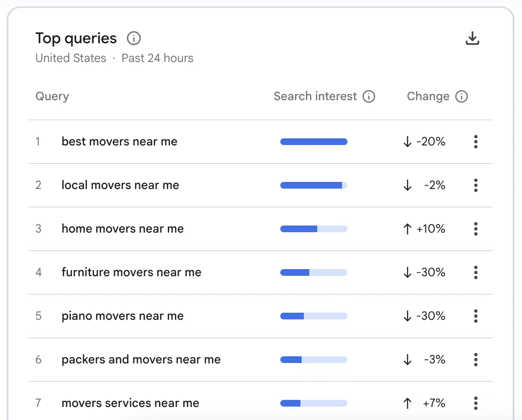Click the United States location label
This screenshot has height=420, width=522.
pyautogui.click(x=71, y=58)
